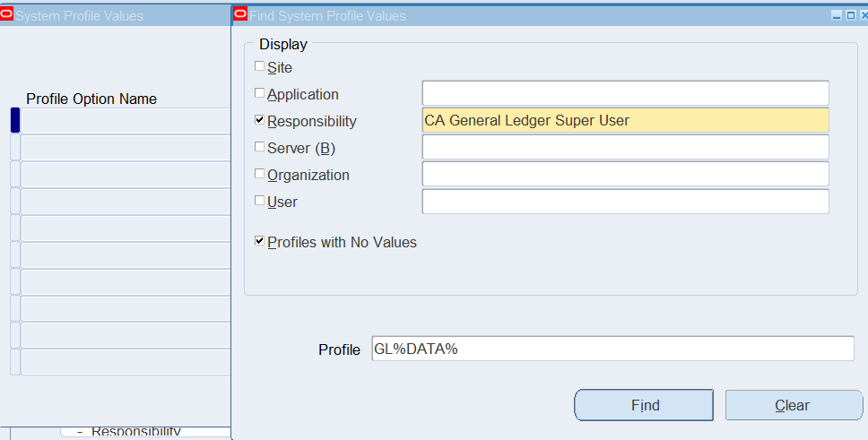Focus the User text field
The width and height of the screenshot is (868, 440).
[x=626, y=202]
